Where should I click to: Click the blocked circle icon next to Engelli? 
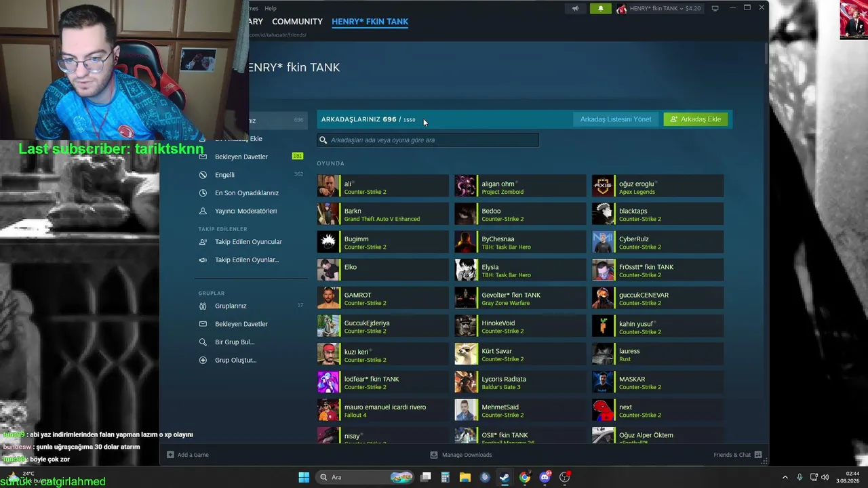coord(203,175)
